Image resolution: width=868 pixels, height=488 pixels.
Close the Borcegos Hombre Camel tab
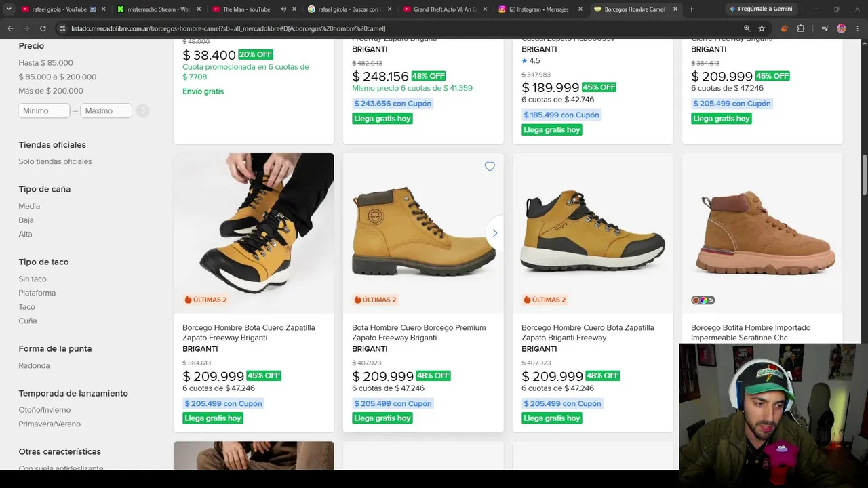676,9
